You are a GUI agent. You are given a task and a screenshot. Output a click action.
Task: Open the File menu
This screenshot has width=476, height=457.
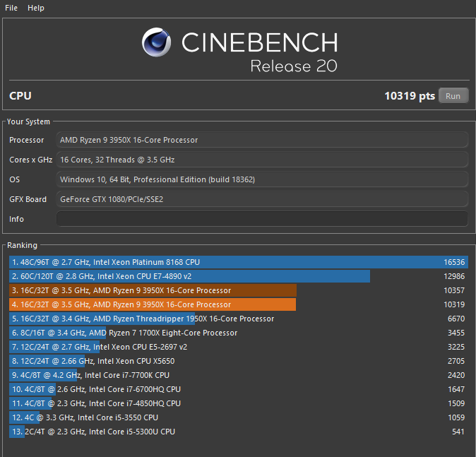[11, 8]
